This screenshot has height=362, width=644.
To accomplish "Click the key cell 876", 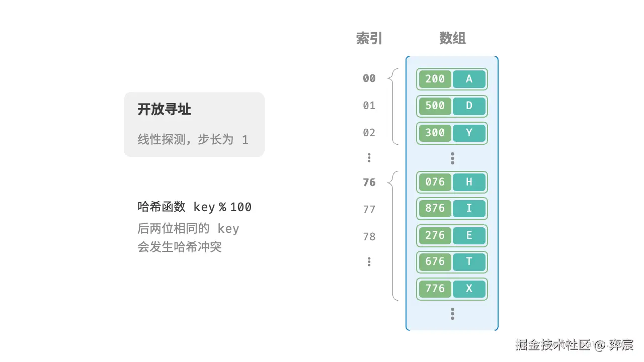I will point(435,208).
